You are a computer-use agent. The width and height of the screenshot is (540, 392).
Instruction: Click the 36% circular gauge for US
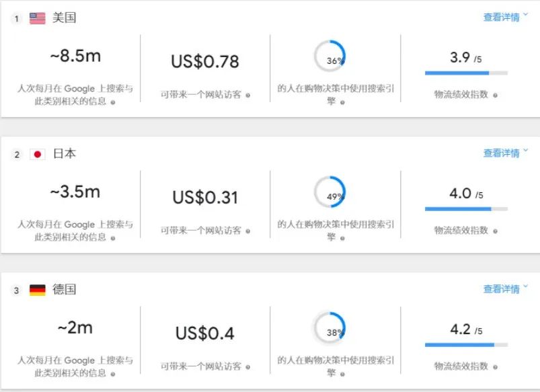[330, 56]
